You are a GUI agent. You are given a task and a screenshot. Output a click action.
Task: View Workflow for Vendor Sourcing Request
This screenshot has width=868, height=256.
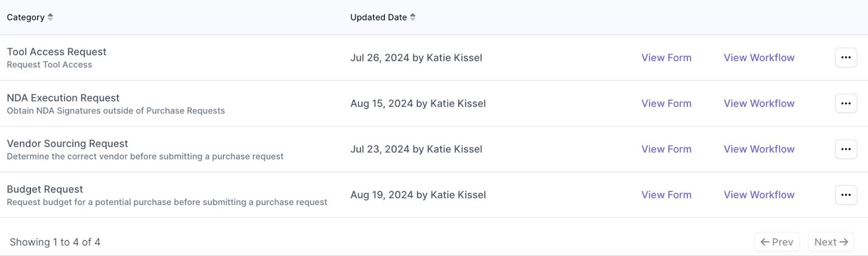759,149
